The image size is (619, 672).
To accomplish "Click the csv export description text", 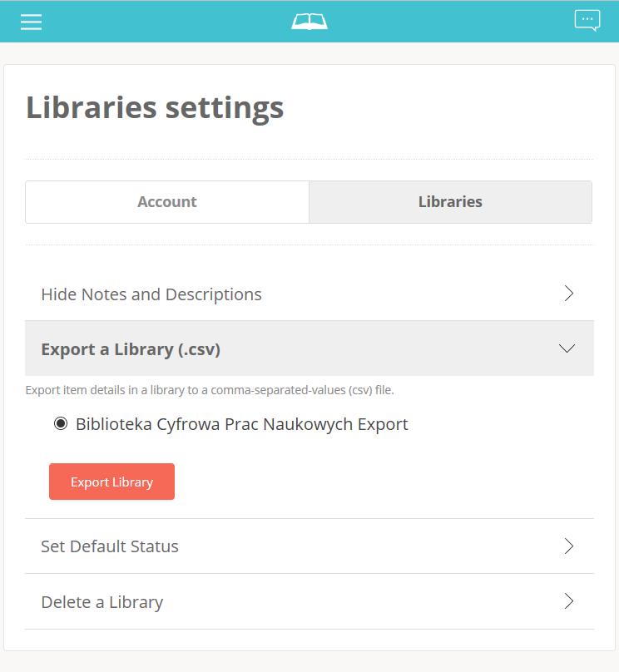I will point(210,390).
